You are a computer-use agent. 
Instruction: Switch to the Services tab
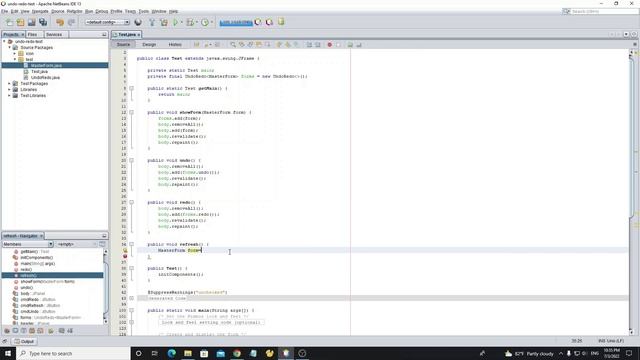(x=54, y=35)
